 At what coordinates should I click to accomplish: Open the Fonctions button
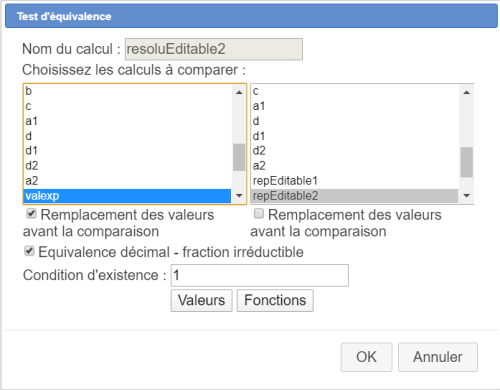pos(275,300)
